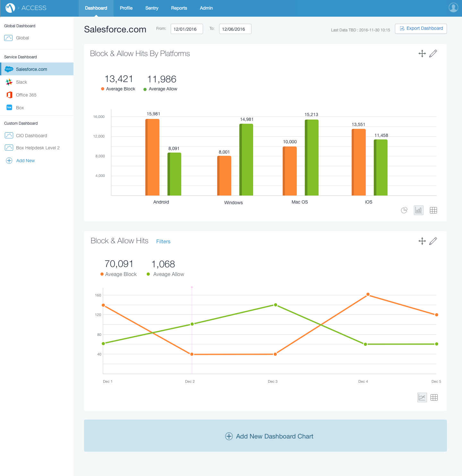Click orange data point at Dec 4 peak
The width and height of the screenshot is (462, 476).
click(368, 294)
